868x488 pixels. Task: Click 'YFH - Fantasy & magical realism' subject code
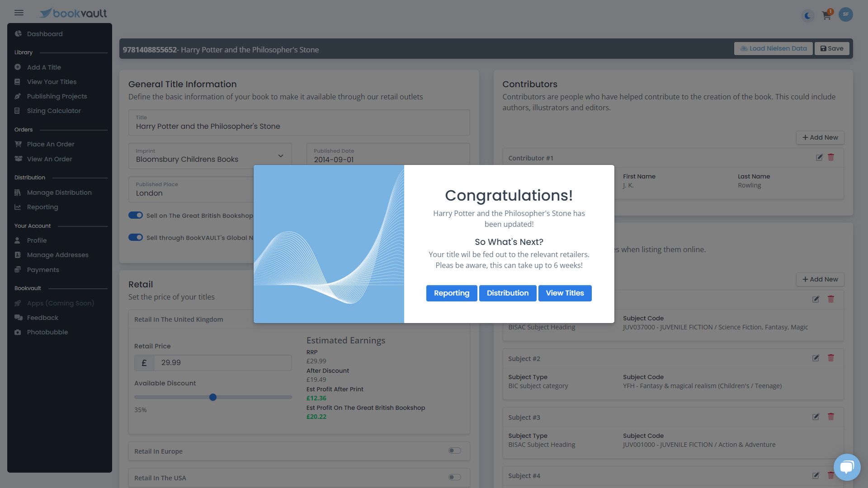pyautogui.click(x=703, y=386)
